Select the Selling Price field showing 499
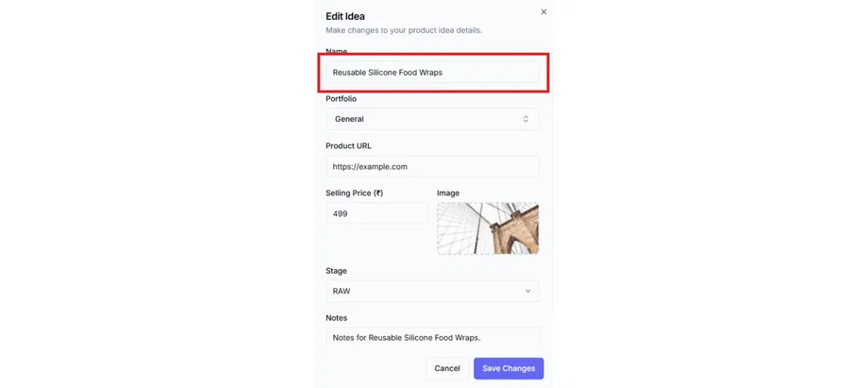Screen dimensions: 868x388 (376, 213)
